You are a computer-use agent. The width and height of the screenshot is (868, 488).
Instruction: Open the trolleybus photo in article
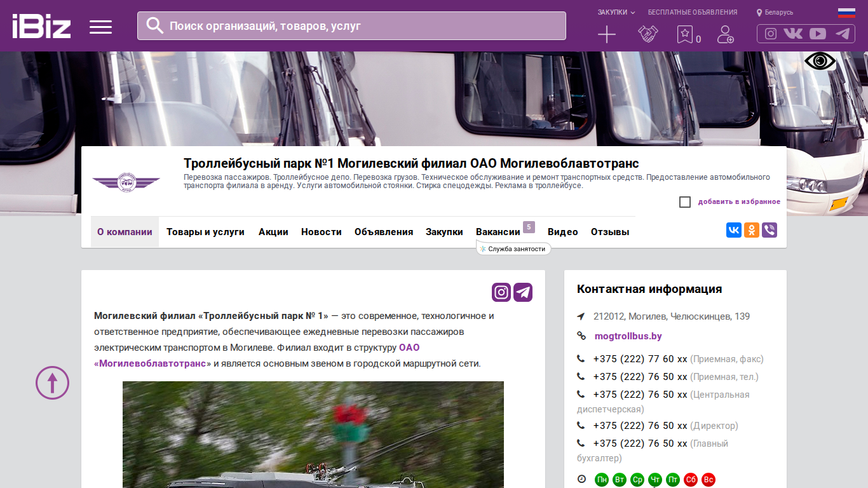pyautogui.click(x=313, y=435)
